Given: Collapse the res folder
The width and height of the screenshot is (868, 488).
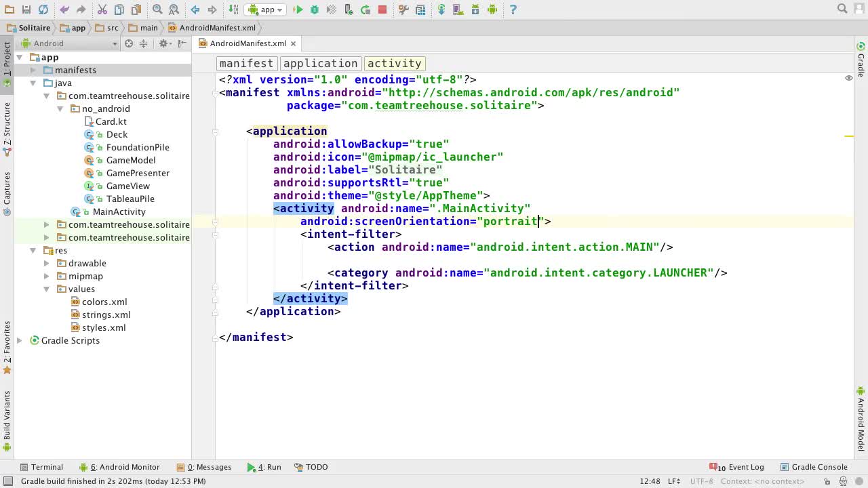Looking at the screenshot, I should click(33, 251).
